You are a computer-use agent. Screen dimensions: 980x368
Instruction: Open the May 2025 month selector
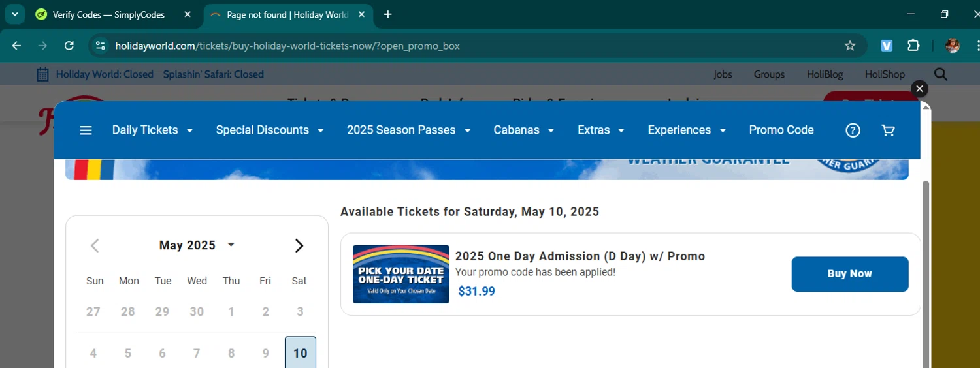tap(197, 245)
